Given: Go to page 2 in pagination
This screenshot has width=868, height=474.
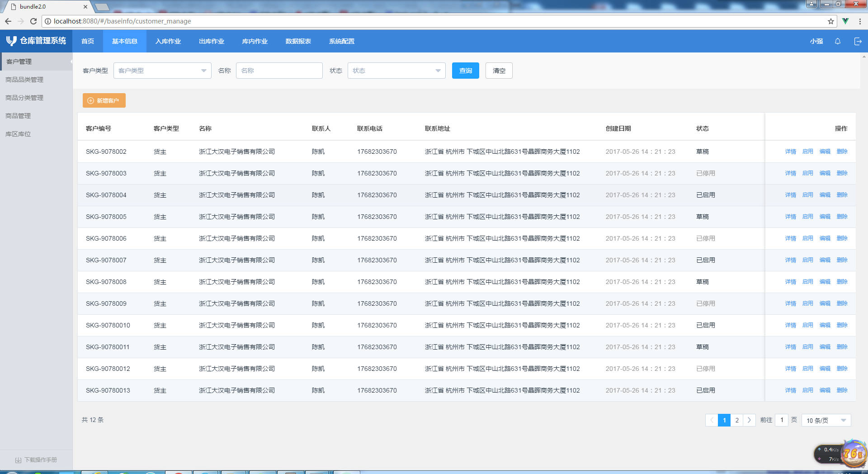Looking at the screenshot, I should click(737, 420).
